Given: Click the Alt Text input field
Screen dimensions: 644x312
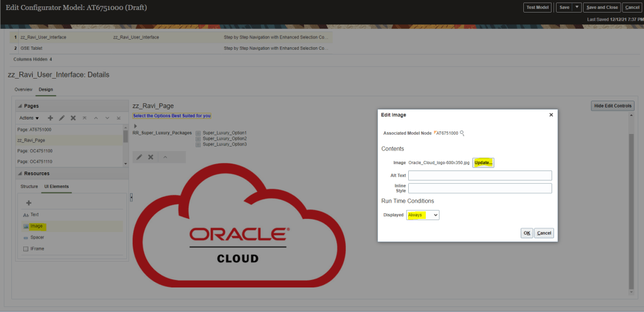Looking at the screenshot, I should coord(480,175).
